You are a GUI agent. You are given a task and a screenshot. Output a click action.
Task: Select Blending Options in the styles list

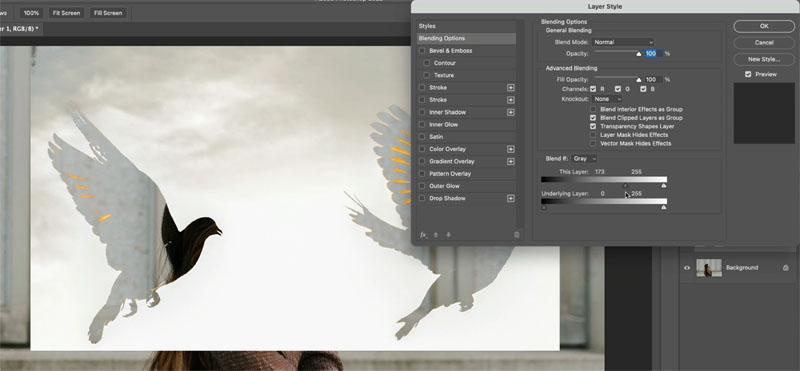click(466, 38)
